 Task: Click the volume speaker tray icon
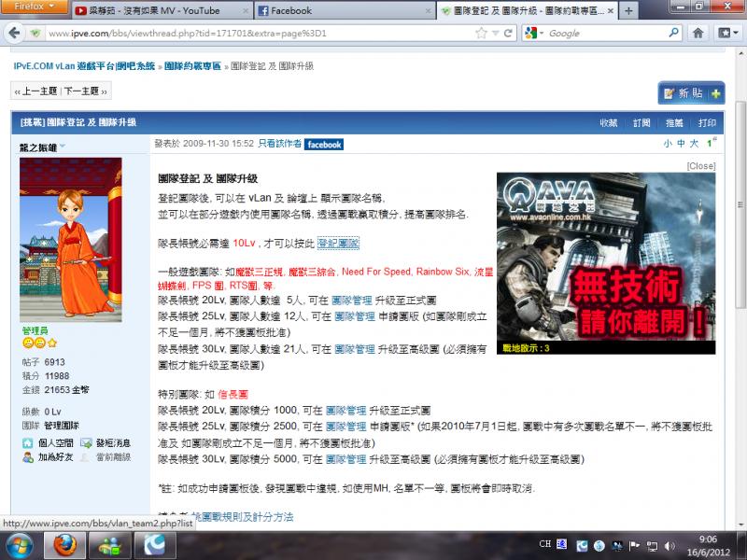(x=669, y=546)
